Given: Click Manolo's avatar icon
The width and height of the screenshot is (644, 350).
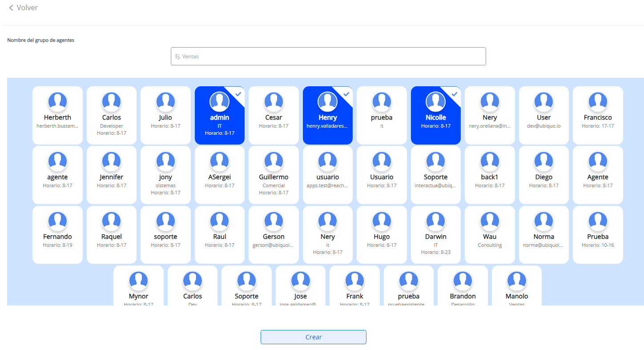Looking at the screenshot, I should click(516, 281).
